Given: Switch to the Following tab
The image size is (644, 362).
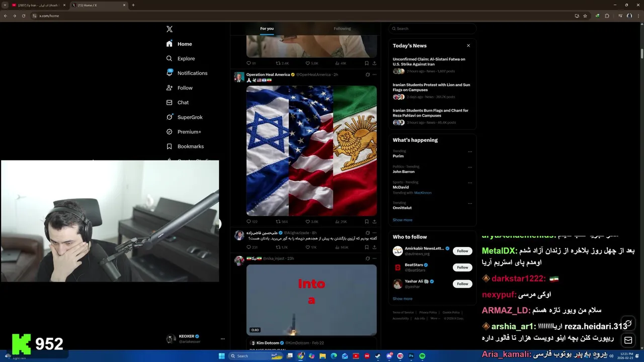Looking at the screenshot, I should (342, 29).
